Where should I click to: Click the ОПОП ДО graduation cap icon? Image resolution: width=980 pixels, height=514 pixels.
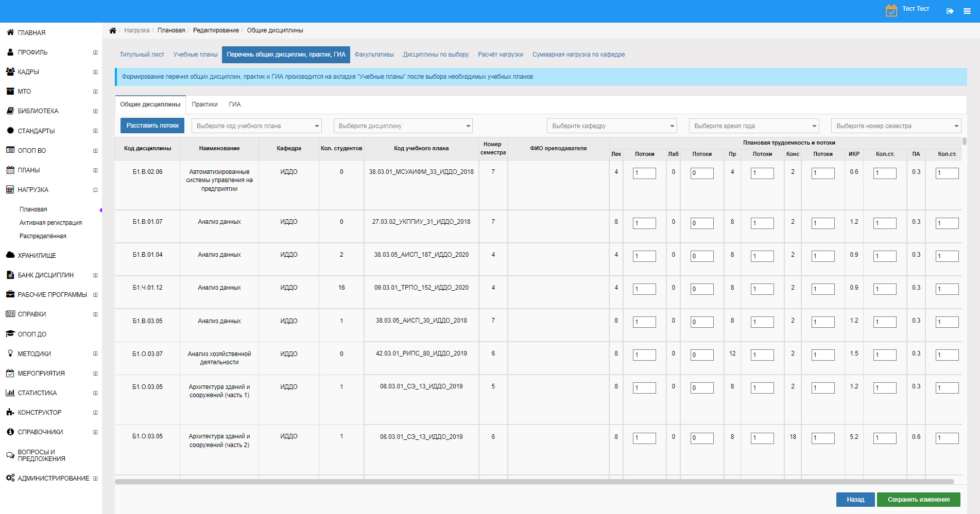pos(10,334)
